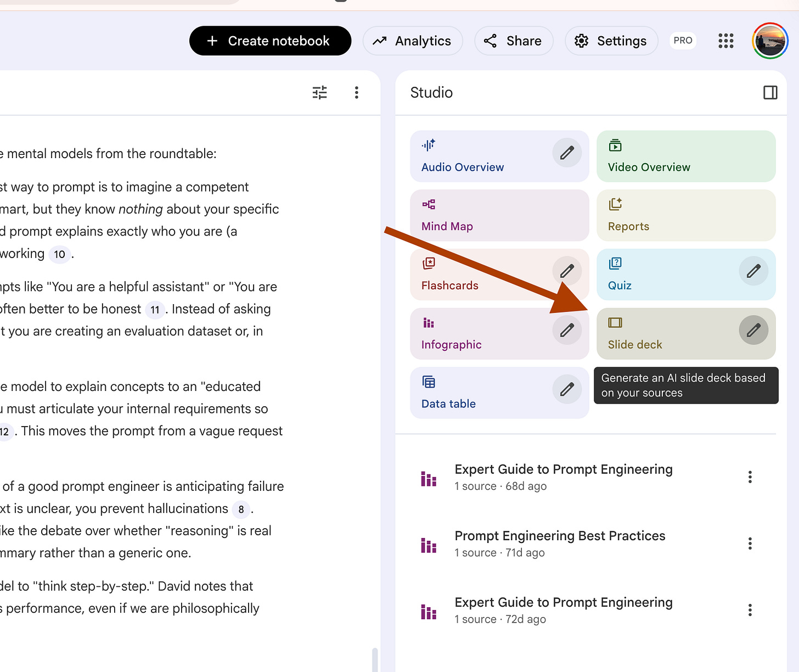Collapse the Studio panel
799x672 pixels.
(770, 92)
